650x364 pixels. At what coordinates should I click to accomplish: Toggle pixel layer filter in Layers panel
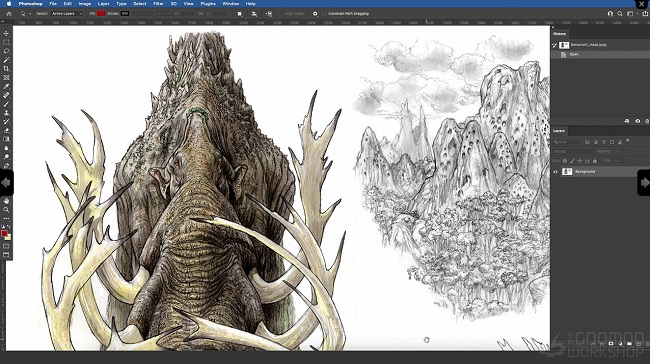click(587, 142)
